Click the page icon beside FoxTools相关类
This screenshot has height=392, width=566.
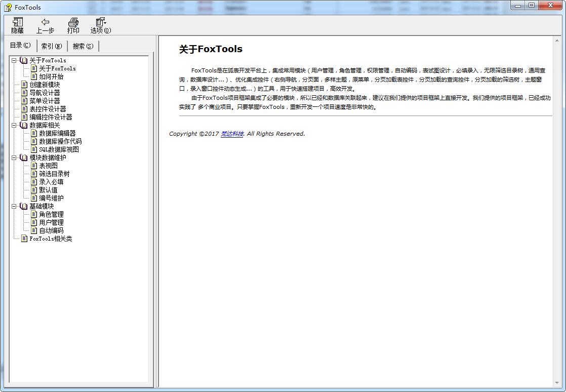tap(24, 239)
